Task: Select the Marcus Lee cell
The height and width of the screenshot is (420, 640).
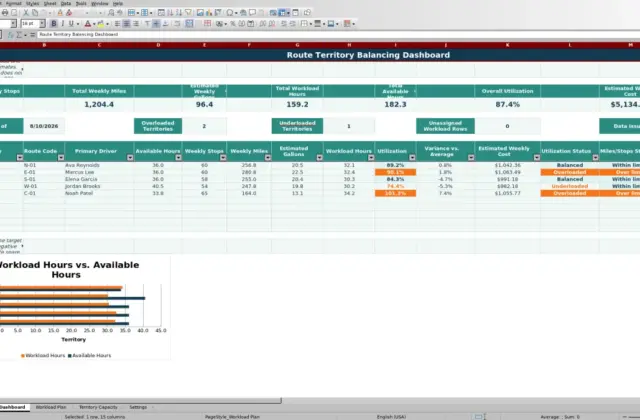Action: (x=99, y=172)
